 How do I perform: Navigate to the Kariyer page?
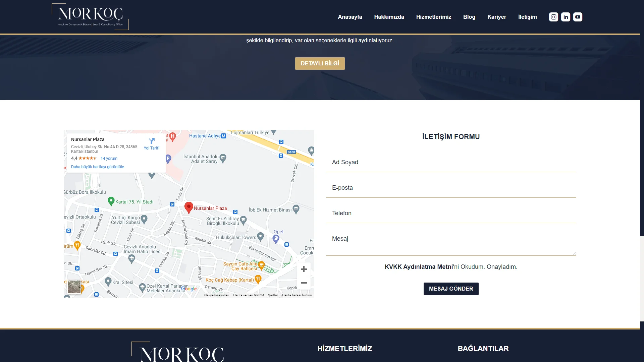pos(496,17)
